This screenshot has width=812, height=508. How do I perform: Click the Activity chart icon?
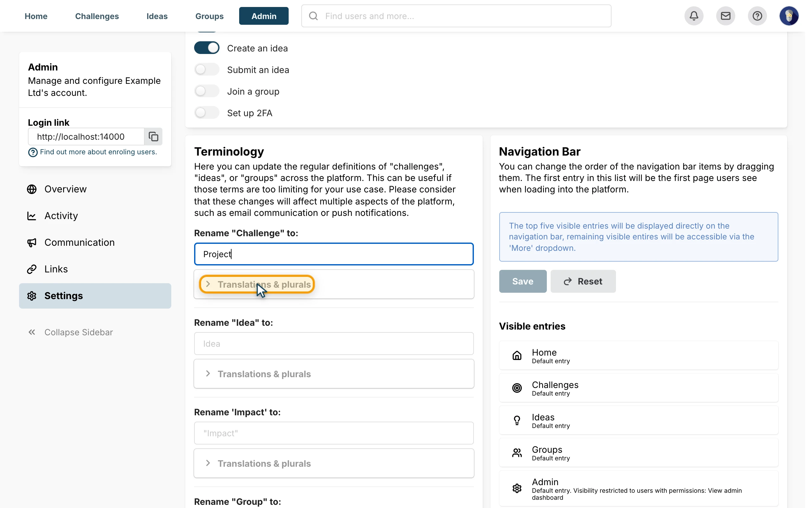[x=32, y=216]
